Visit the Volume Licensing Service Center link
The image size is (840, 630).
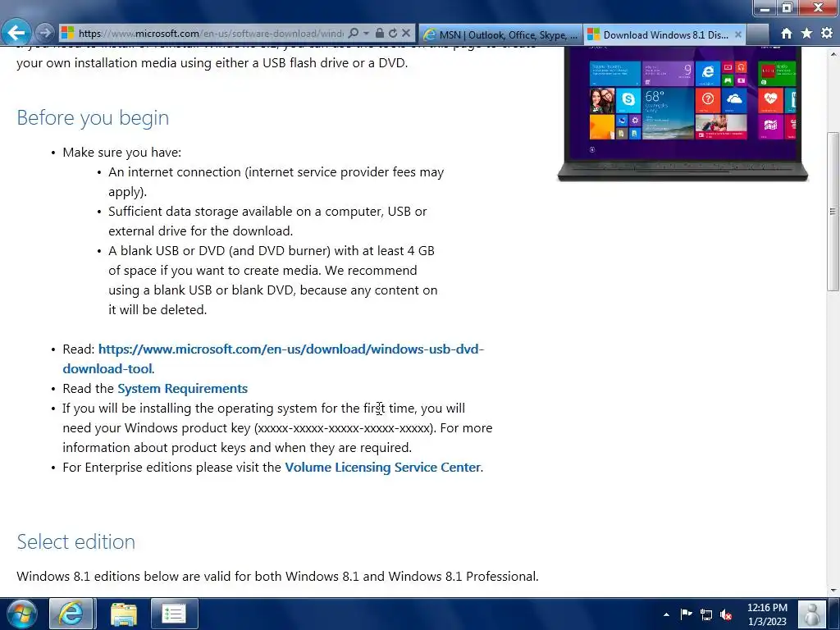[382, 467]
